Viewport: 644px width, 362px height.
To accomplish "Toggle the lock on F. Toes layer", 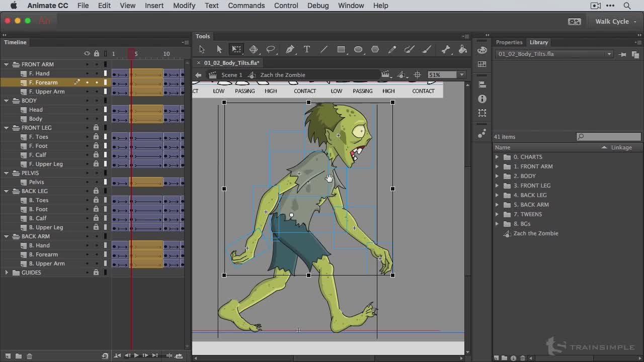I will [x=96, y=137].
